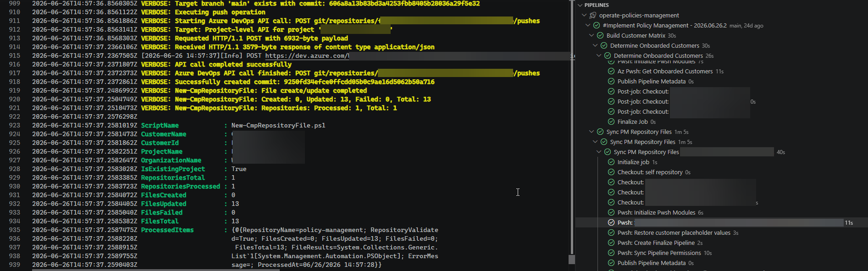Click the success icon of the #Implement Policy Management run
The image size is (868, 271).
tap(597, 25)
